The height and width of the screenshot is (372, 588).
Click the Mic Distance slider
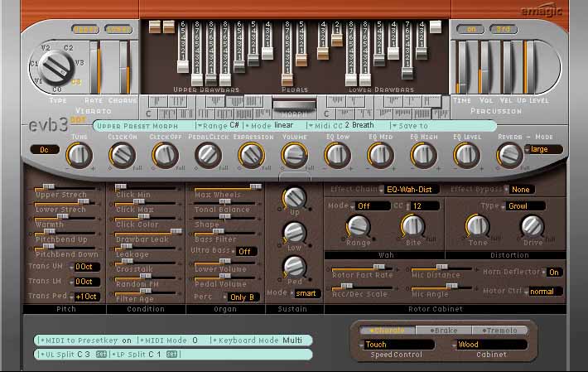click(441, 268)
